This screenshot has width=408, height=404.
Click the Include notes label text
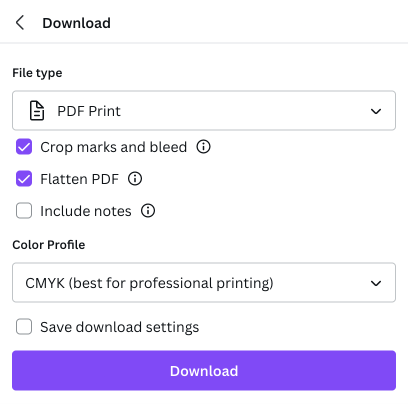pyautogui.click(x=86, y=211)
